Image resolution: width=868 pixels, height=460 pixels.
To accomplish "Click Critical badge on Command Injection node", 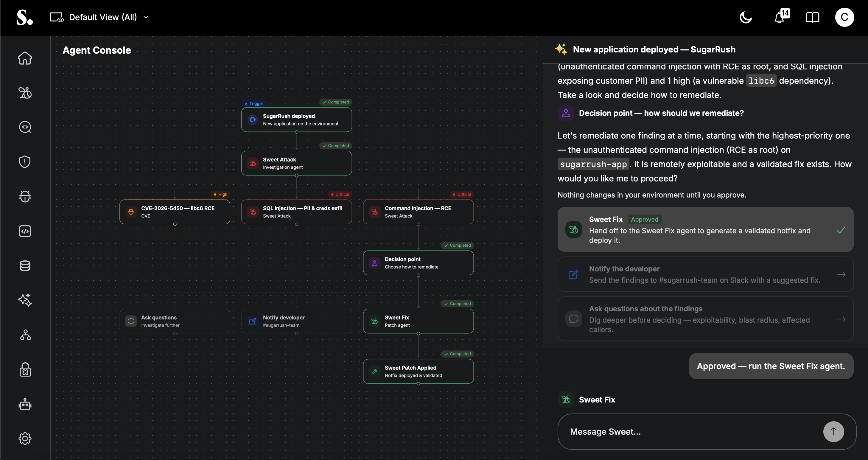I will (462, 194).
